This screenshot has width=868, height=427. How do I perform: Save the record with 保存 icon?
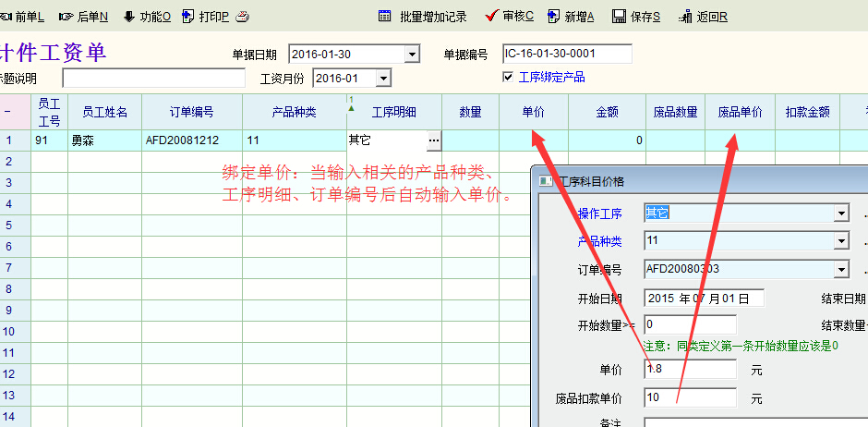coord(620,17)
